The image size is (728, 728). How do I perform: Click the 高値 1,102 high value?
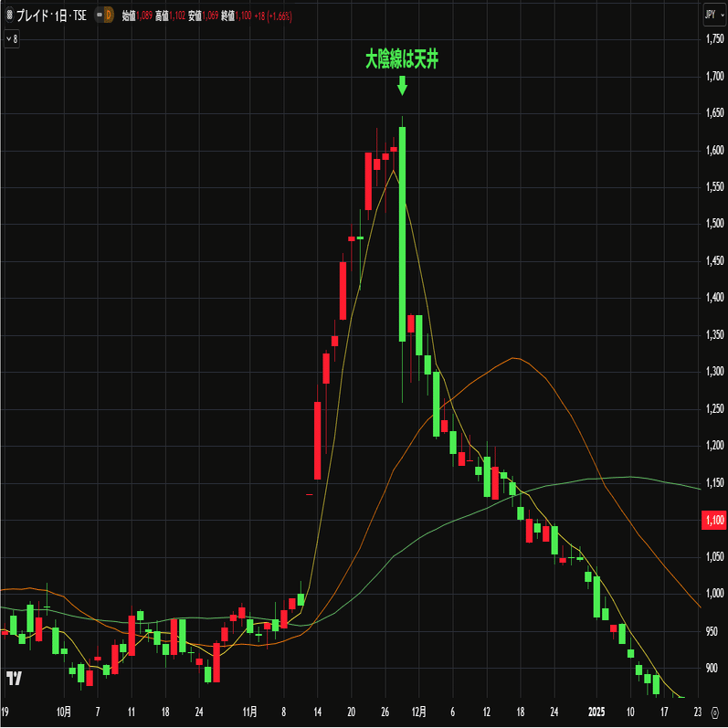[170, 16]
